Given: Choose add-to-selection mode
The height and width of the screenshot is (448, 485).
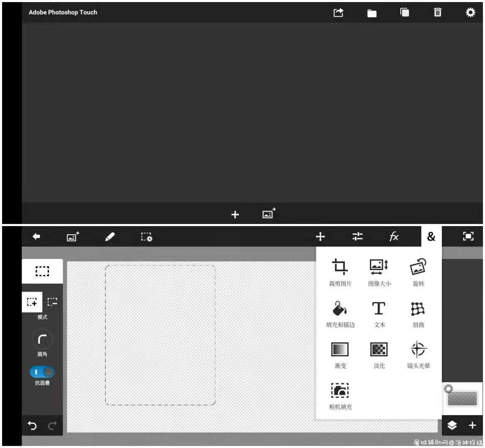Looking at the screenshot, I should 32,302.
